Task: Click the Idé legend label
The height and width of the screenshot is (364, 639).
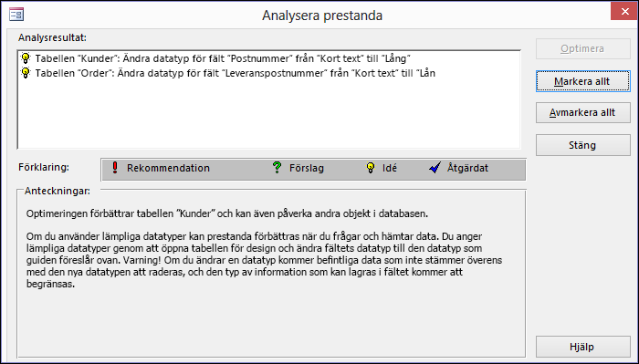Action: (x=390, y=168)
